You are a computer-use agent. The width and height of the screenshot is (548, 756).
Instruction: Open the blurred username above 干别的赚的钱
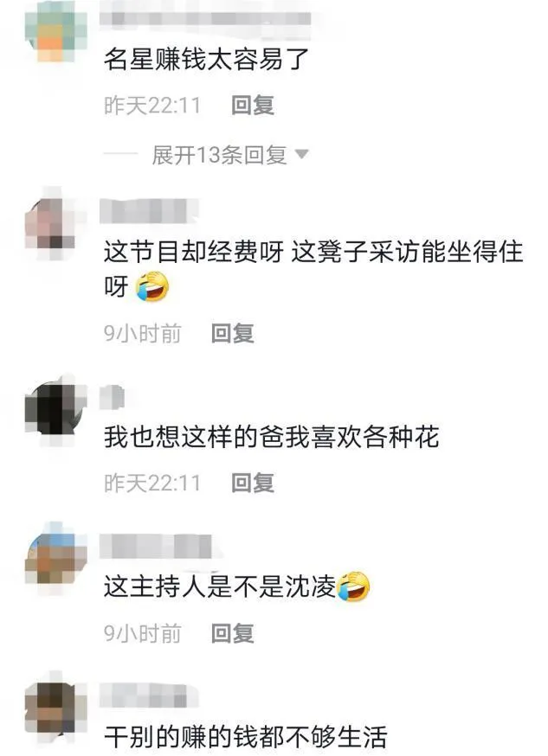click(149, 695)
